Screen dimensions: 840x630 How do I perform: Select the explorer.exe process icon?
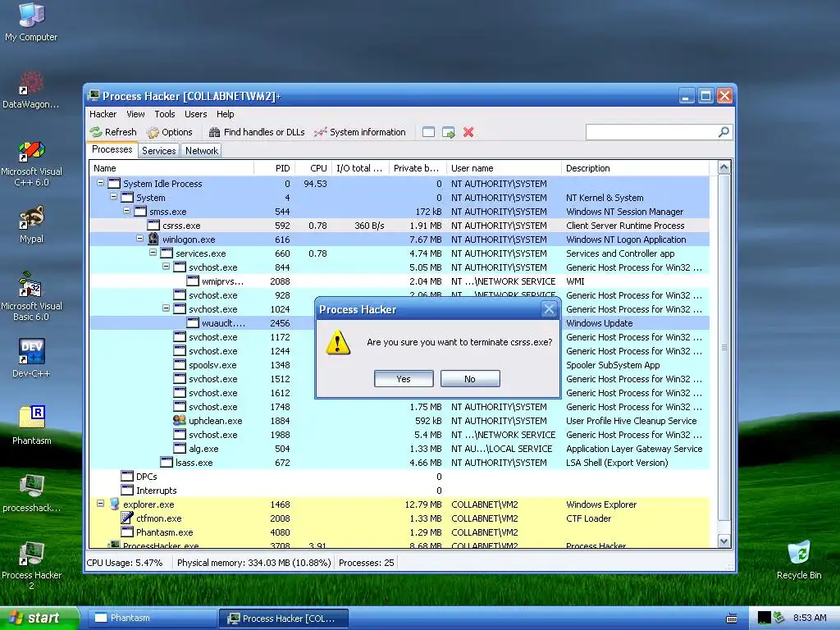point(114,504)
